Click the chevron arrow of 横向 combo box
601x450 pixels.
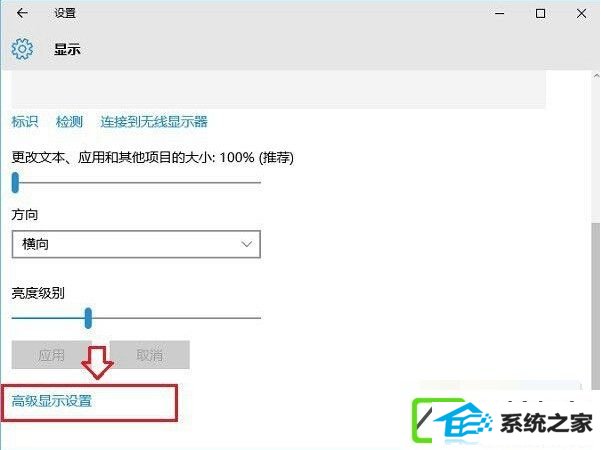tap(246, 244)
